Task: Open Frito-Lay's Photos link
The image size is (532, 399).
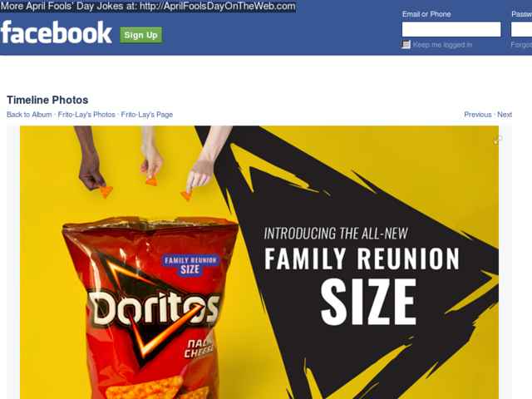Action: tap(86, 115)
